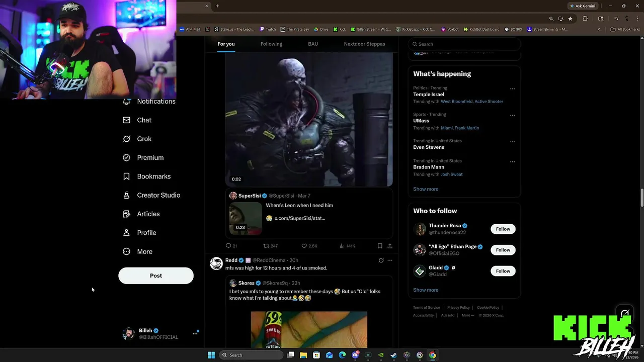The image size is (644, 362).
Task: Switch to the For you tab
Action: (226, 44)
